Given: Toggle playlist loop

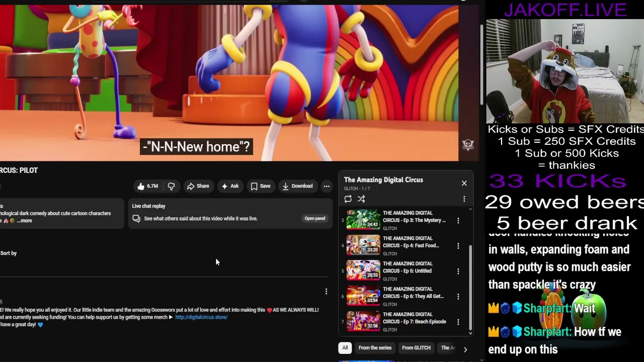Looking at the screenshot, I should (x=348, y=199).
